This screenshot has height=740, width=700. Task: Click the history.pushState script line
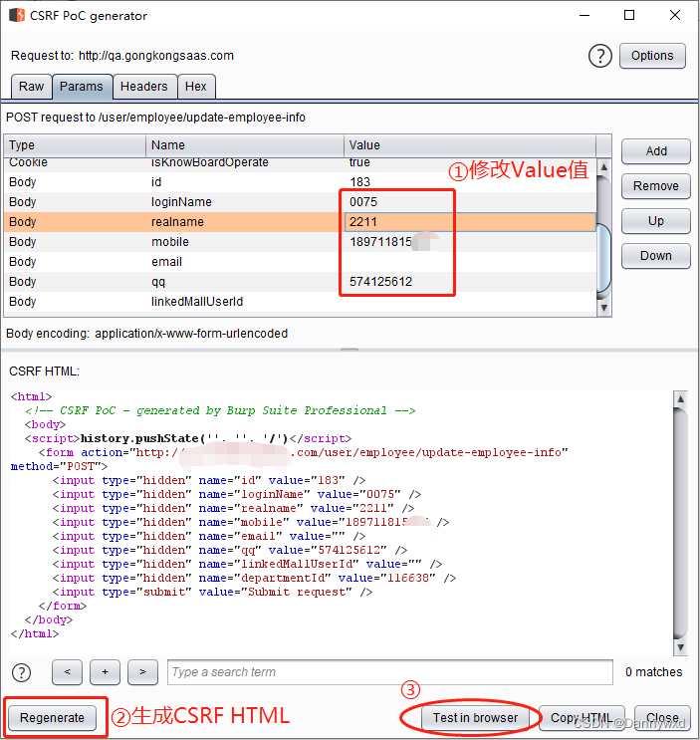188,438
